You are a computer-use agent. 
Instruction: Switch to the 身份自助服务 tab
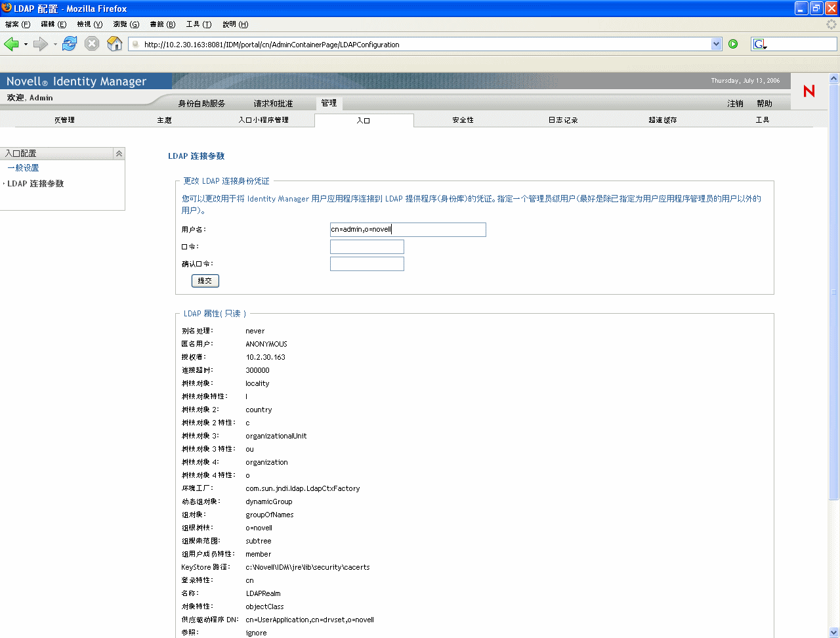pyautogui.click(x=201, y=104)
